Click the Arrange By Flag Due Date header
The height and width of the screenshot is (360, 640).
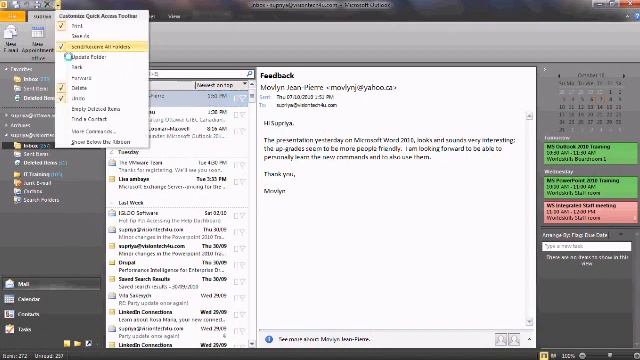(575, 235)
